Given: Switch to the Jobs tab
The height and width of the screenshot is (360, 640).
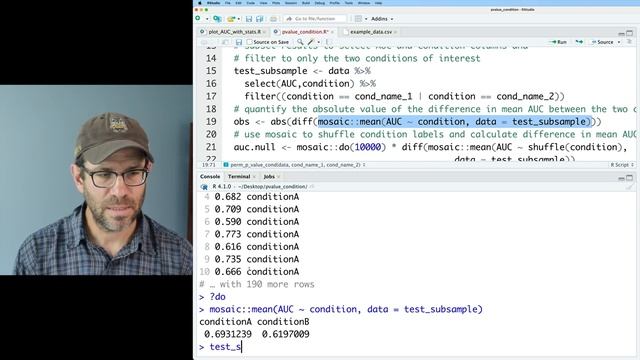Looking at the screenshot, I should click(x=269, y=177).
